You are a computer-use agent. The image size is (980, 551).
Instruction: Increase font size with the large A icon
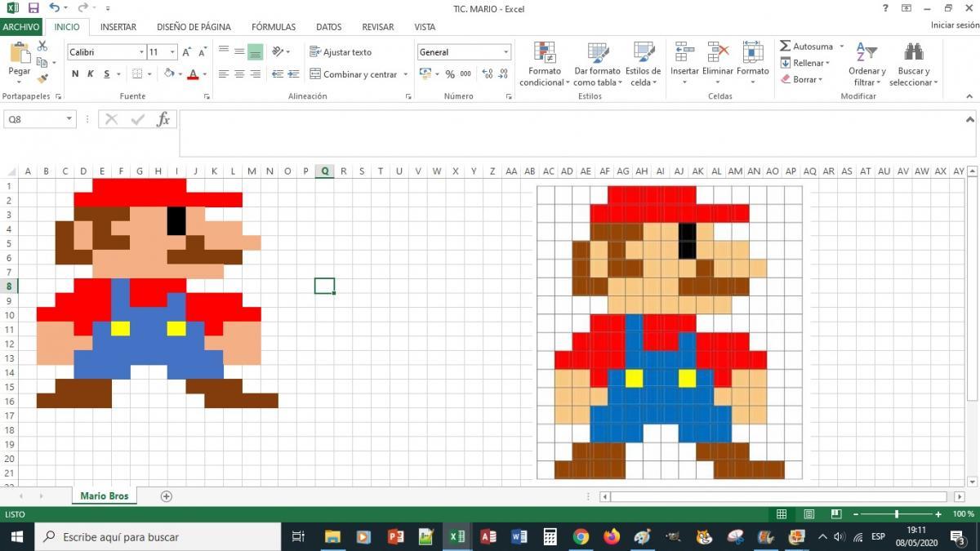[187, 52]
